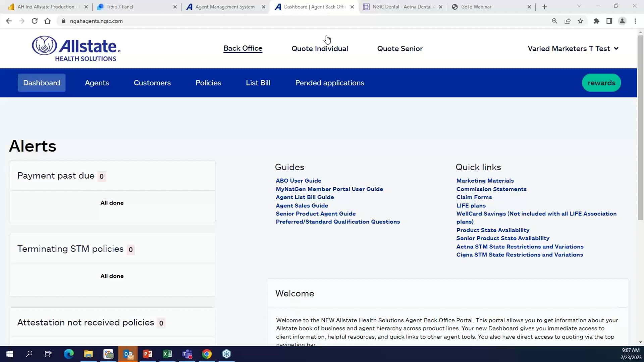Expand the tab search chevron
Viewport: 644px width, 362px height.
[x=579, y=6]
